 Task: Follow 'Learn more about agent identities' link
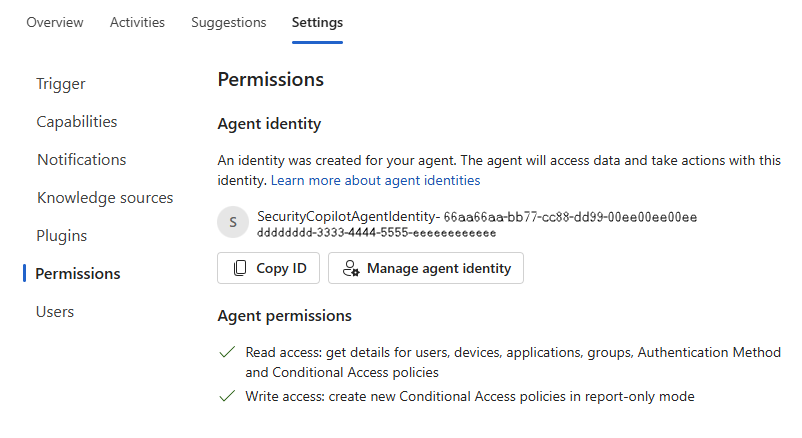click(x=376, y=181)
